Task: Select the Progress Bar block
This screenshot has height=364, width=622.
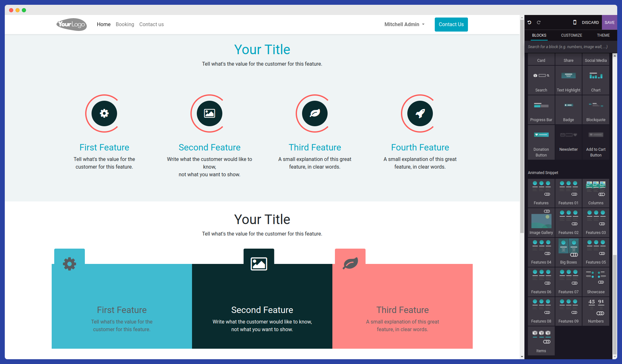Action: click(541, 110)
